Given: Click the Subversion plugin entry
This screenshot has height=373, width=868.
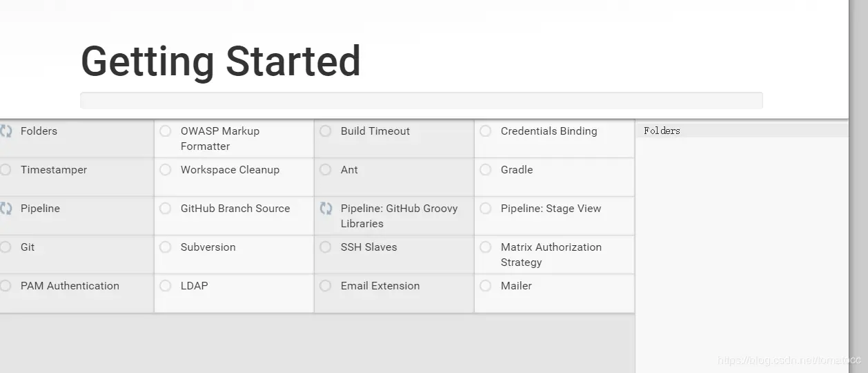Looking at the screenshot, I should [x=208, y=247].
